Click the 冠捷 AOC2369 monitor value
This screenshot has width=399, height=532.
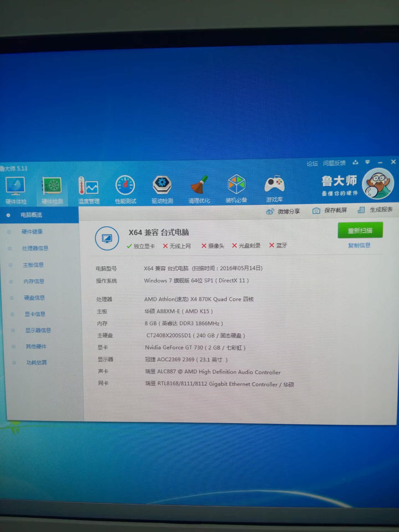186,360
